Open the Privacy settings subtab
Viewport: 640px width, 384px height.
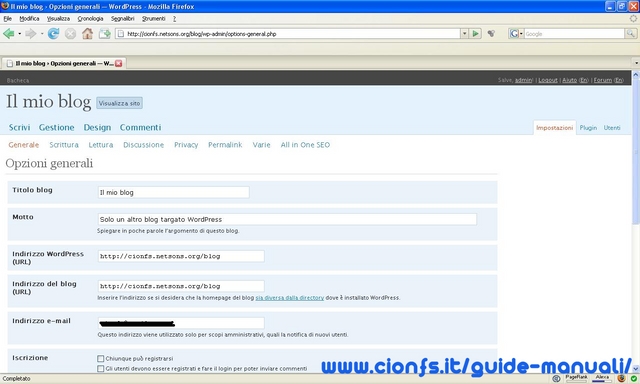(186, 145)
